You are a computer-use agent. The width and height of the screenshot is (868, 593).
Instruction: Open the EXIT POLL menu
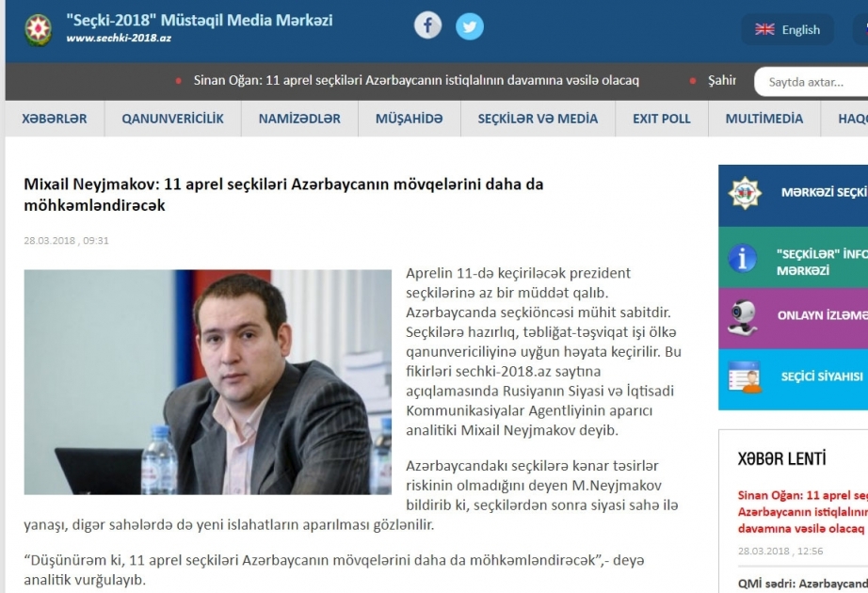(662, 119)
